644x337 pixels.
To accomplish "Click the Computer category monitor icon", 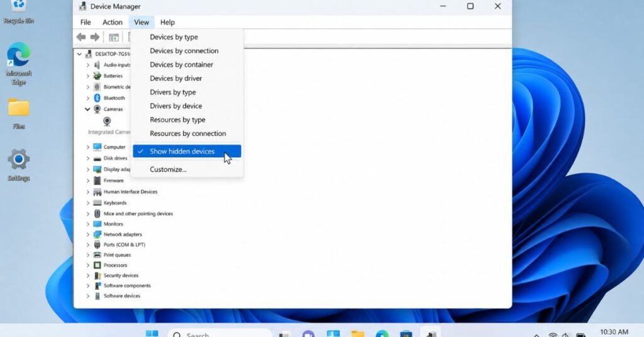I will [97, 147].
